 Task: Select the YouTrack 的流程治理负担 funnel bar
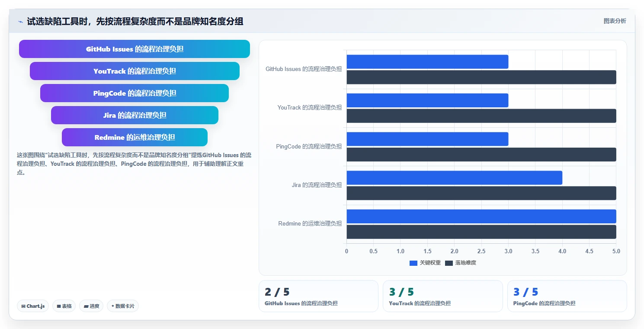tap(135, 71)
